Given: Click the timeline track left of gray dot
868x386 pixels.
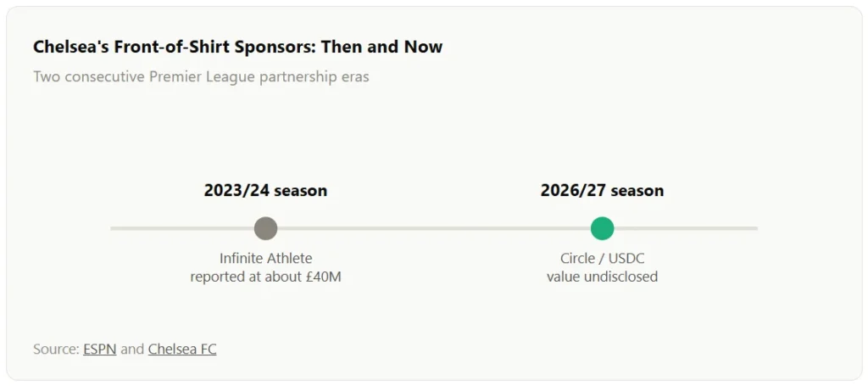Looking at the screenshot, I should pyautogui.click(x=182, y=228).
